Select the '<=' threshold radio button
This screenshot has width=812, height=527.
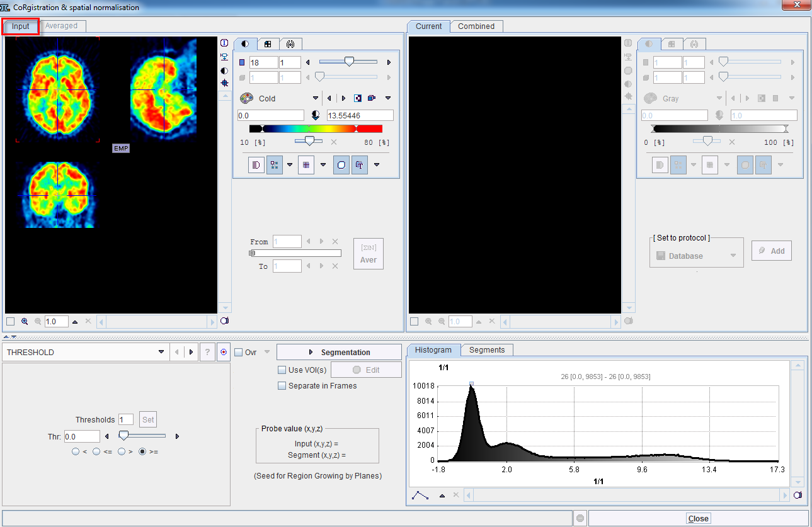[96, 451]
